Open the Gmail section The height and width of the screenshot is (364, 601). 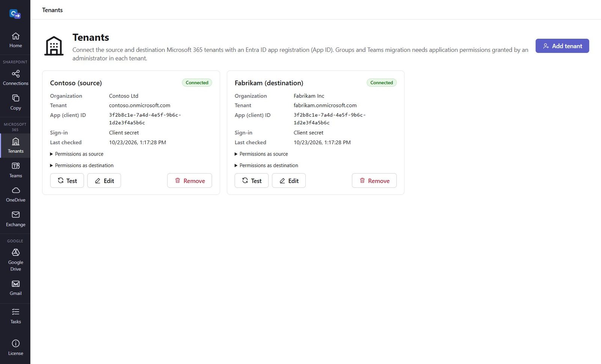[x=15, y=288]
